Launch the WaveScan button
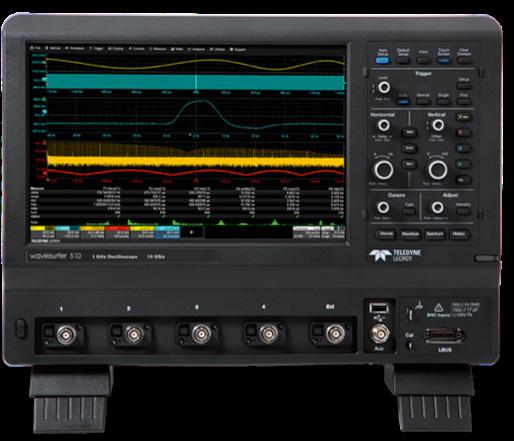 point(410,234)
